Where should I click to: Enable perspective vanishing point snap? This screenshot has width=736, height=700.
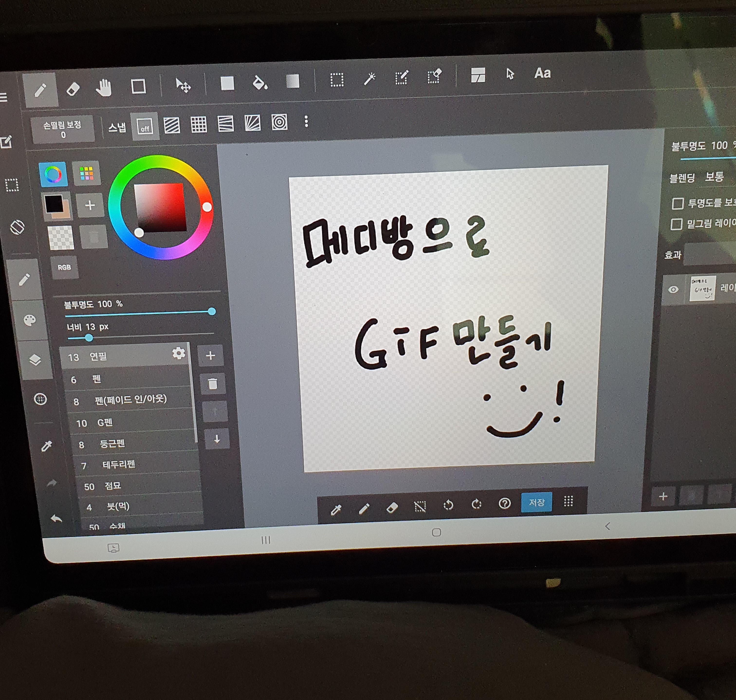tap(226, 123)
